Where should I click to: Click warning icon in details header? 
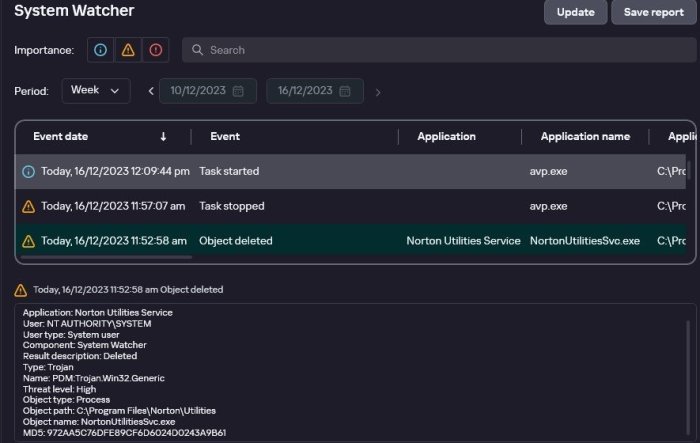pos(21,290)
